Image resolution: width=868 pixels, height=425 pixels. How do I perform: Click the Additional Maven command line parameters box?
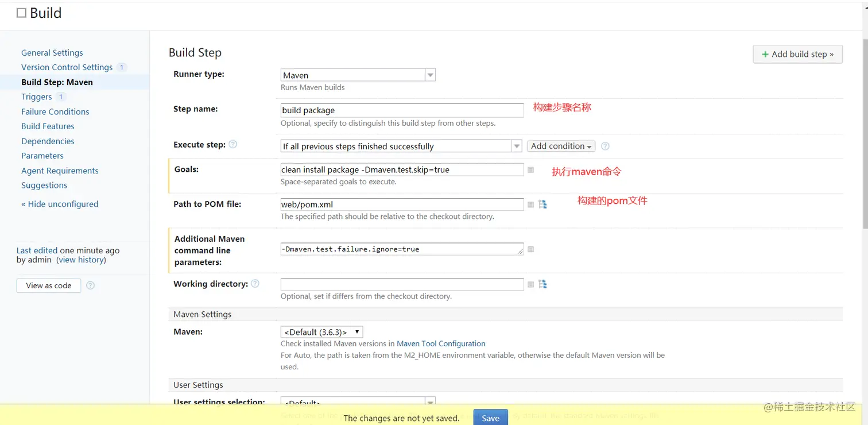tap(402, 249)
